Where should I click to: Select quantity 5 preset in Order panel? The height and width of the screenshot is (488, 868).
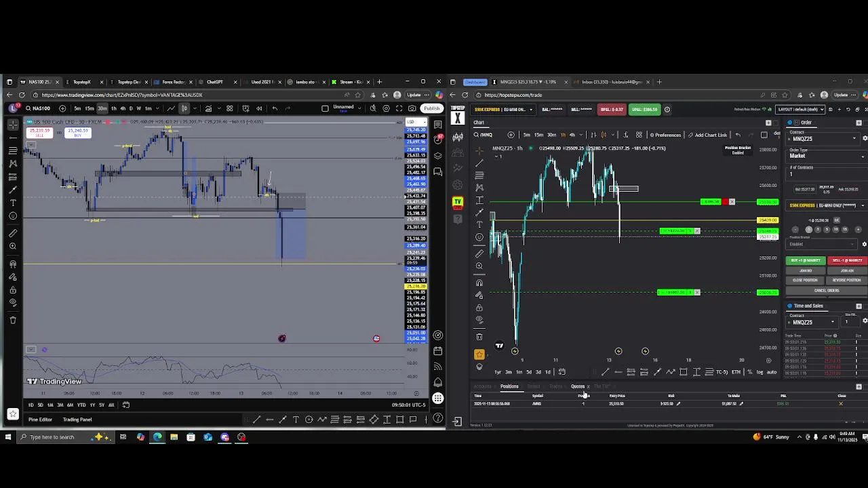827,230
